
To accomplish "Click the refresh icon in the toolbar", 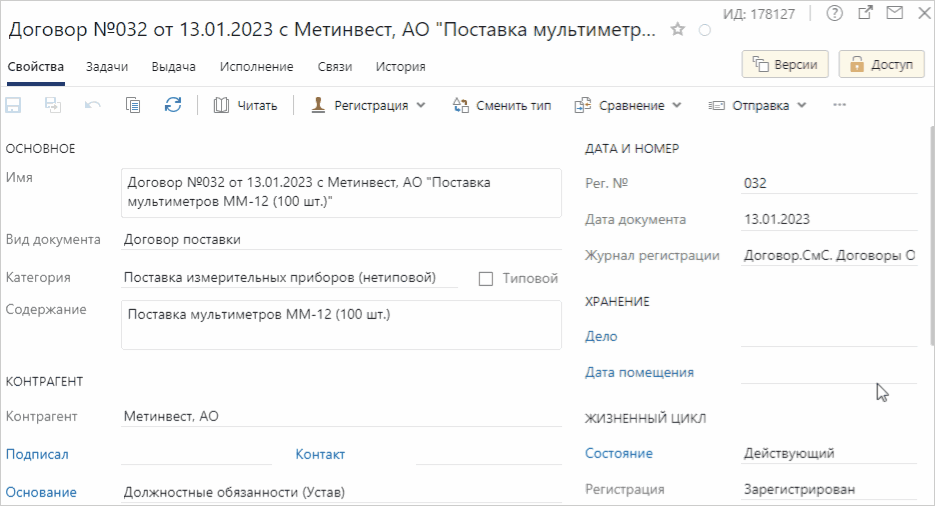I will [x=173, y=105].
